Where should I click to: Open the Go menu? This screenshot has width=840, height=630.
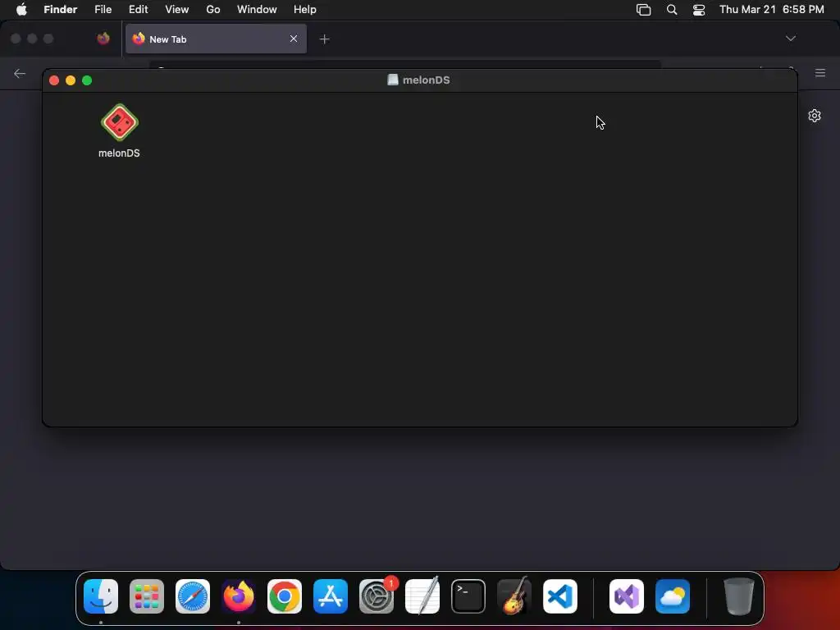213,9
